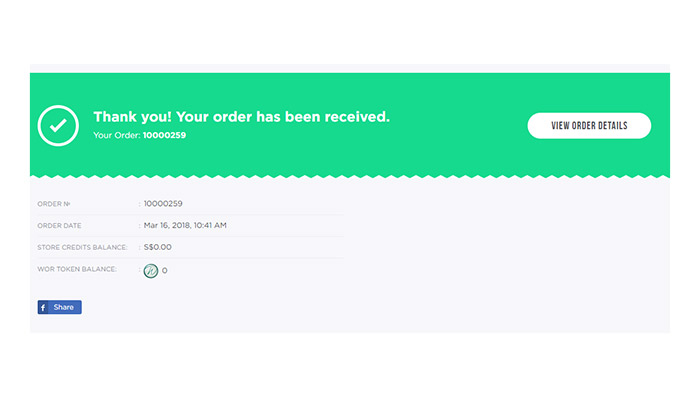
Task: Click the white checkmark circle icon
Action: 58,125
